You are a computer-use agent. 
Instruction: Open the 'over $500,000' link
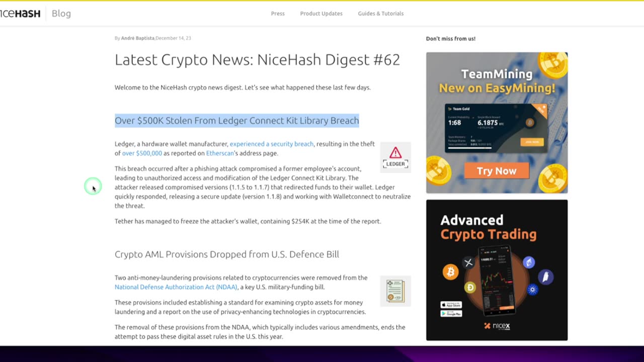pos(142,153)
